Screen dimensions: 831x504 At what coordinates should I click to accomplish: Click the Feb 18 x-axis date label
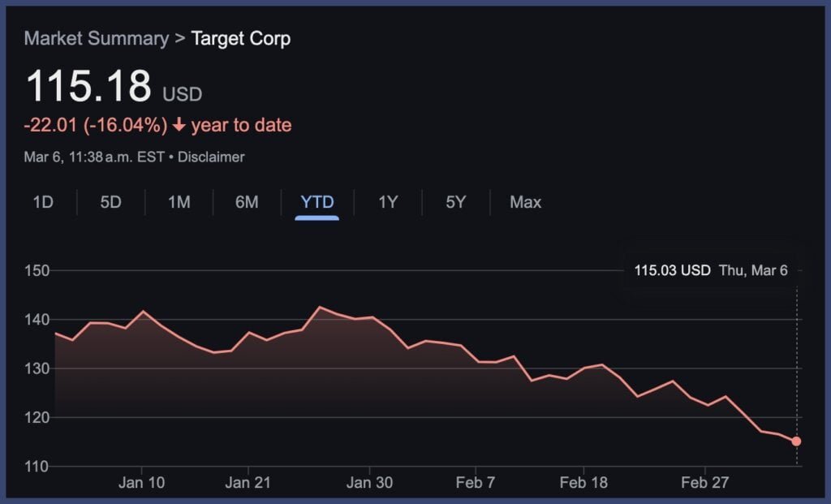click(x=584, y=483)
